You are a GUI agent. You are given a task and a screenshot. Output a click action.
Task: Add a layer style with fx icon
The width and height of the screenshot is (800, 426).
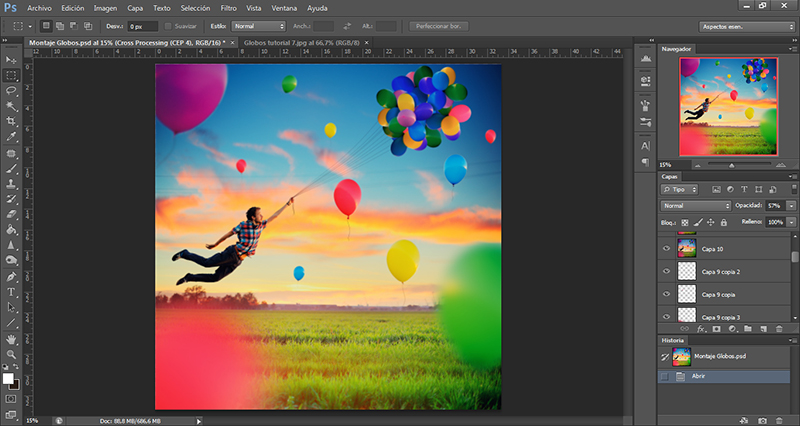pyautogui.click(x=701, y=329)
